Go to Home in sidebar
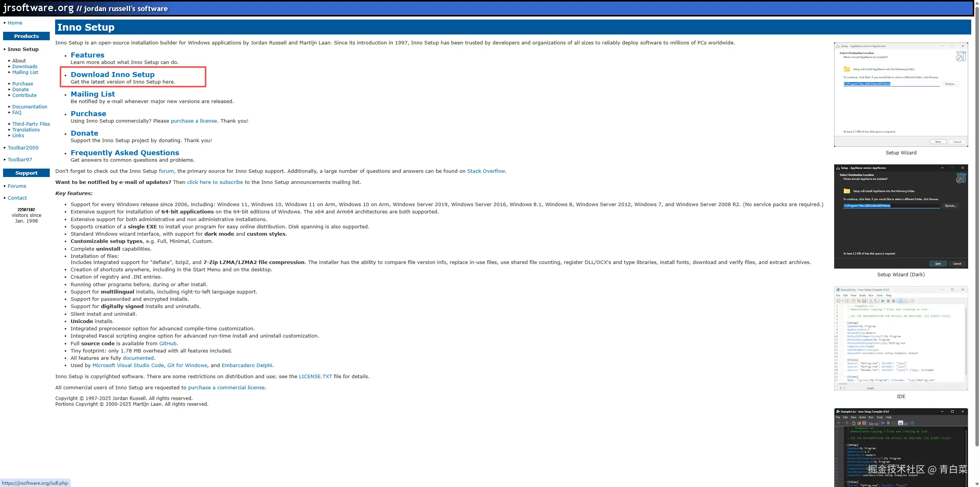 coord(15,23)
